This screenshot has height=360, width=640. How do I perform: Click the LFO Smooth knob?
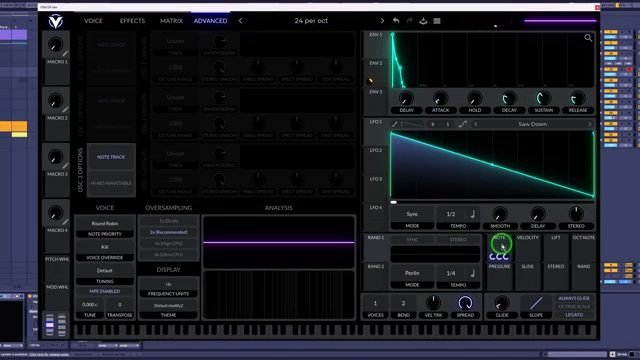500,214
